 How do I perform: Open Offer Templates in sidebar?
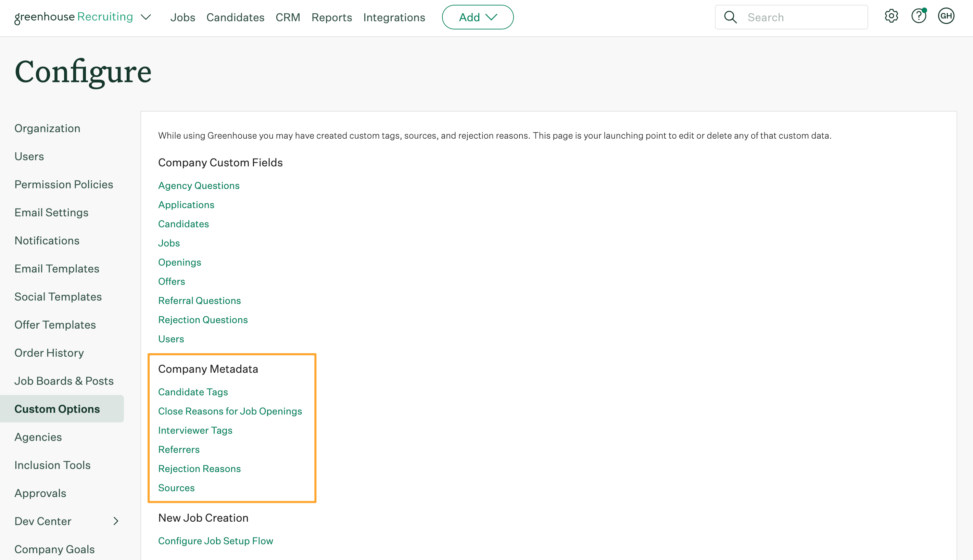coord(55,325)
